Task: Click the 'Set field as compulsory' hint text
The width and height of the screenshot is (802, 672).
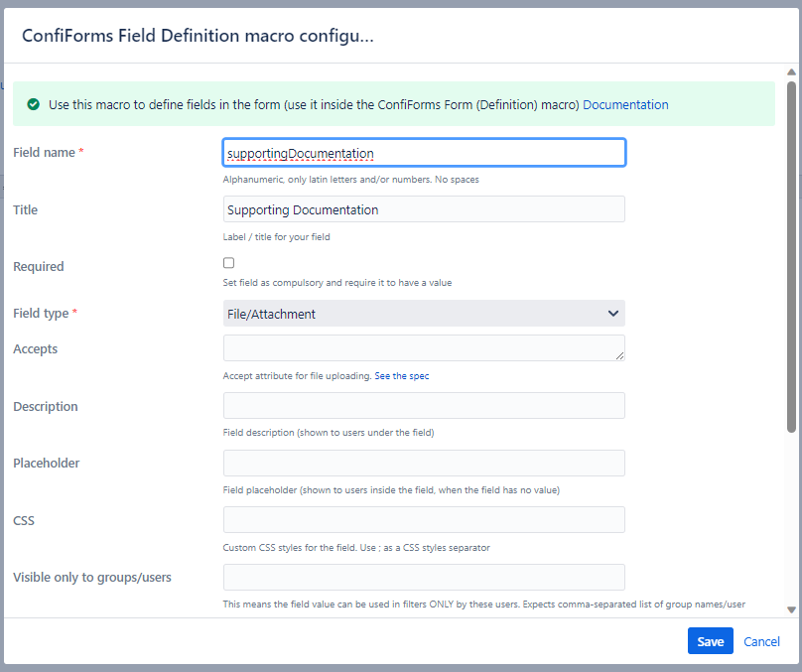Action: (337, 283)
